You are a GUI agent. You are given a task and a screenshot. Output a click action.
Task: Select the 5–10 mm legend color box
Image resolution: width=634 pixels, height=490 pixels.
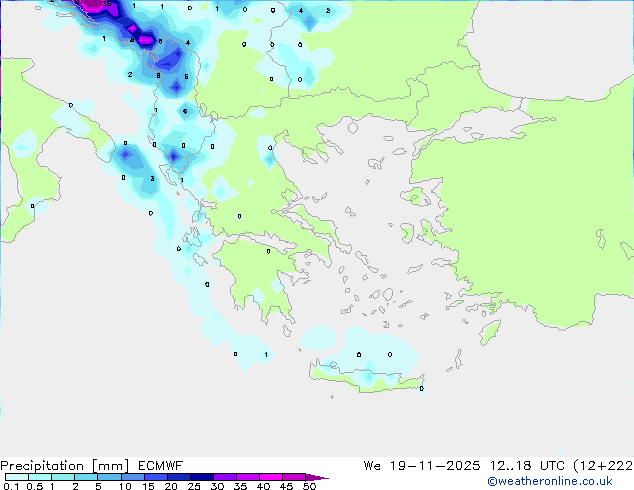tap(109, 477)
